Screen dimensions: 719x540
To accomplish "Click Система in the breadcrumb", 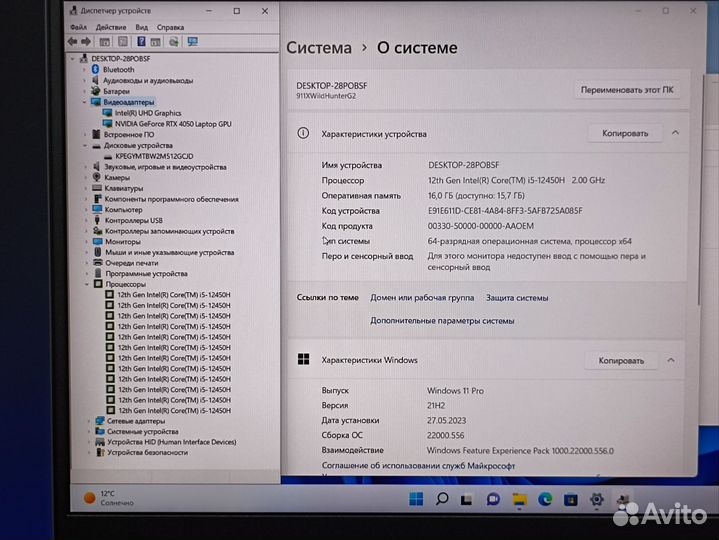I will click(319, 48).
